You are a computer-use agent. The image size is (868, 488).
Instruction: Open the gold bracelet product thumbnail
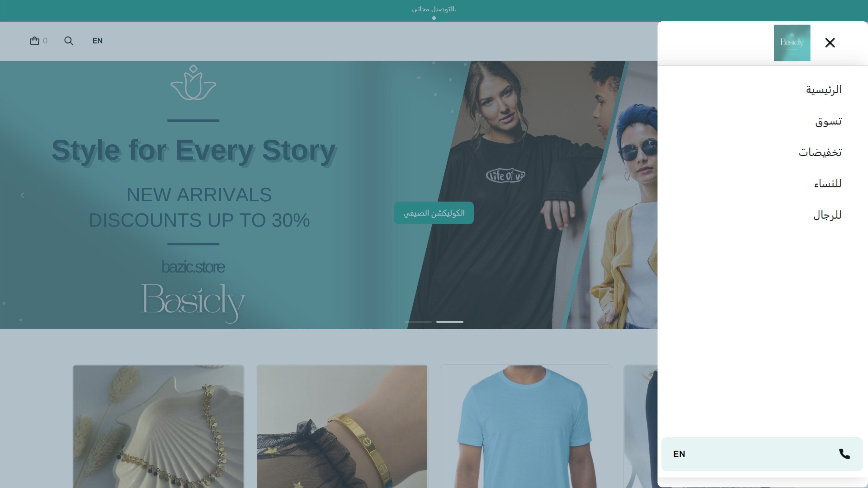click(x=342, y=426)
